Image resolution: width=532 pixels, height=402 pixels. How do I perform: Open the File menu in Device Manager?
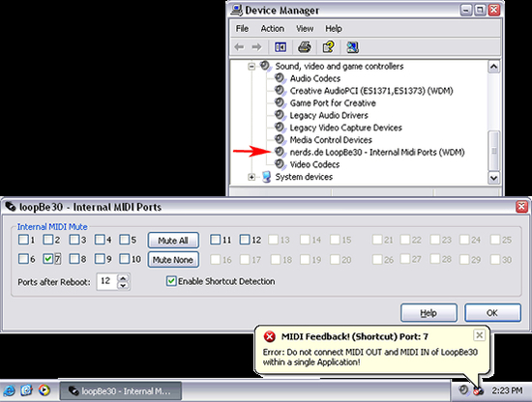242,28
